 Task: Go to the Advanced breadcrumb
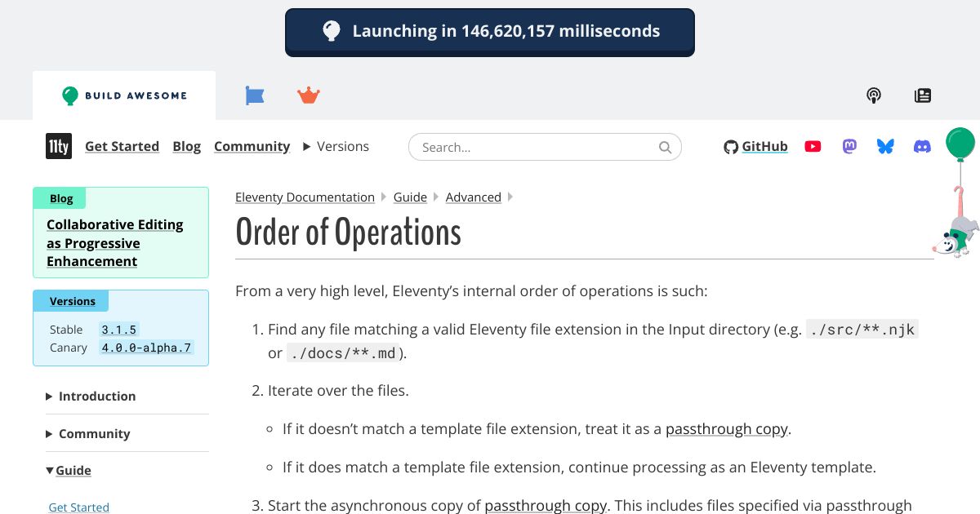tap(474, 197)
